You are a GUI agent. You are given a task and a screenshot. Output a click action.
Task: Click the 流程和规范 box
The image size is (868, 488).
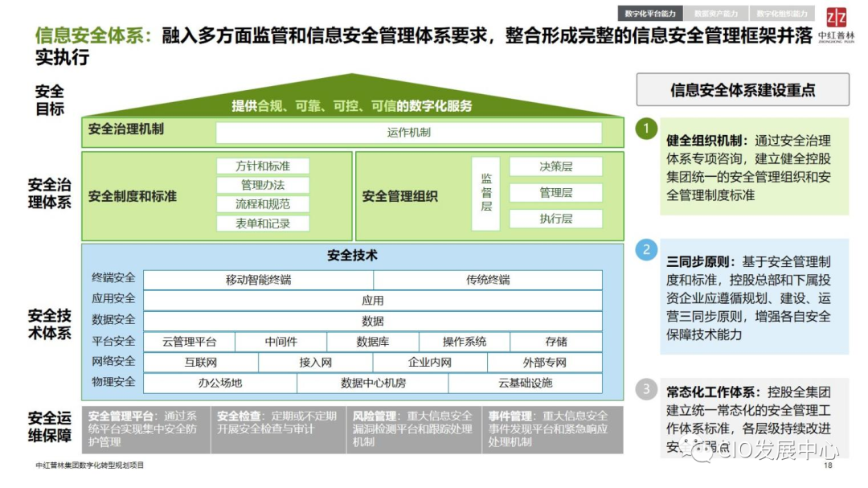tap(263, 204)
